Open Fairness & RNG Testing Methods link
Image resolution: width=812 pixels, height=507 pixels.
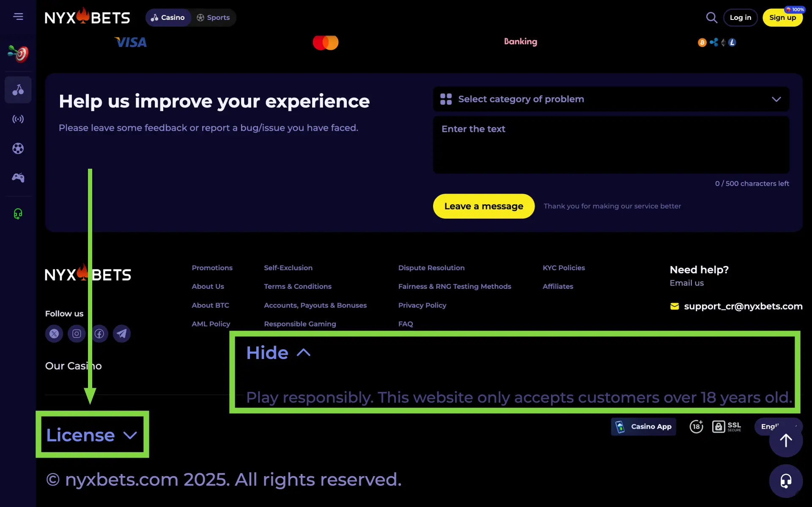click(455, 286)
